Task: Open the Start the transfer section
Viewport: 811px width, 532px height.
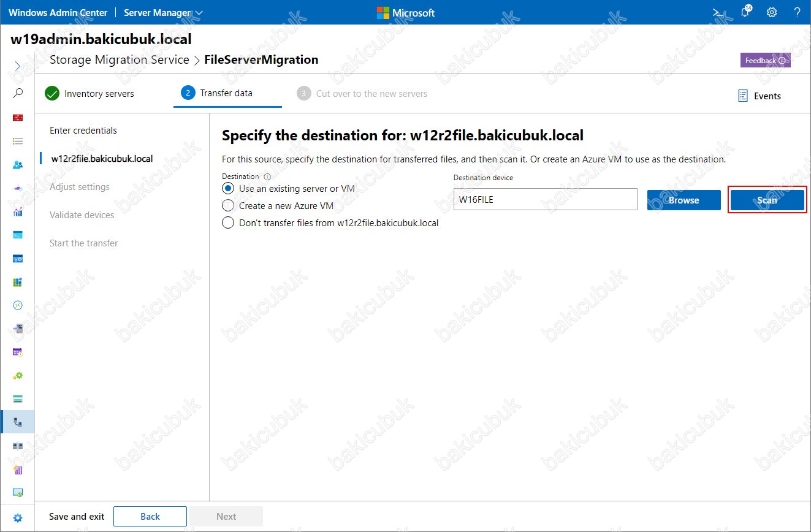Action: click(x=83, y=243)
